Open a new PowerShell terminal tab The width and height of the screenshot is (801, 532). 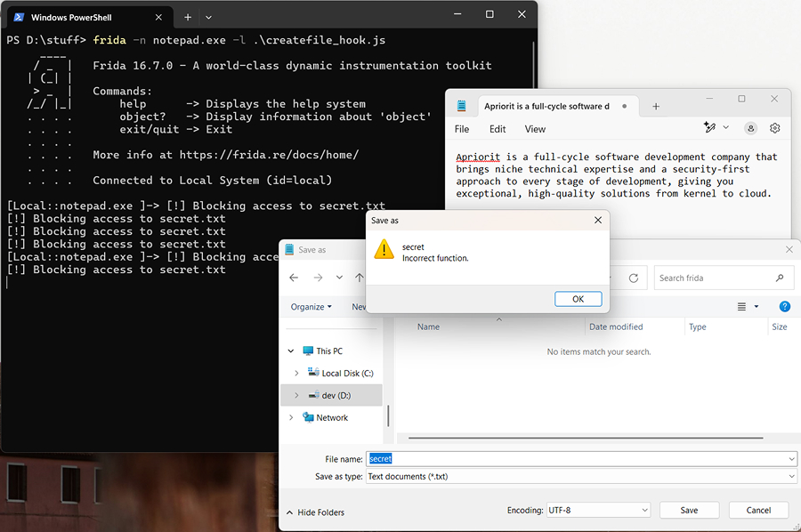pyautogui.click(x=188, y=18)
